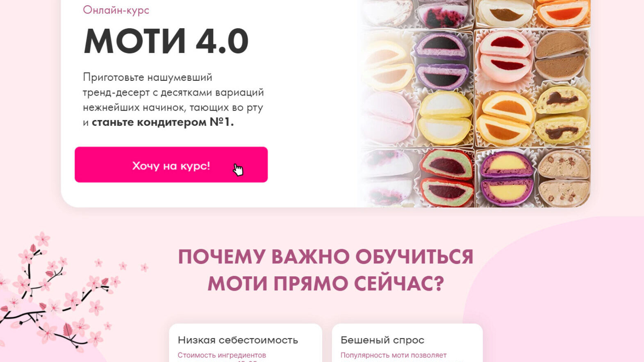Click the beige mochi with chocolate chips
644x362 pixels.
[x=563, y=178]
